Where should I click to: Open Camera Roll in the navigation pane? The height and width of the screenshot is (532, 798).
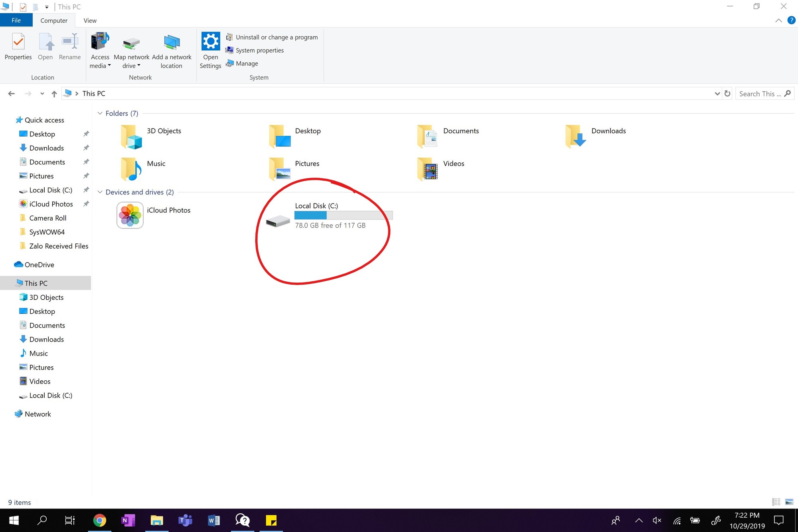coord(43,218)
